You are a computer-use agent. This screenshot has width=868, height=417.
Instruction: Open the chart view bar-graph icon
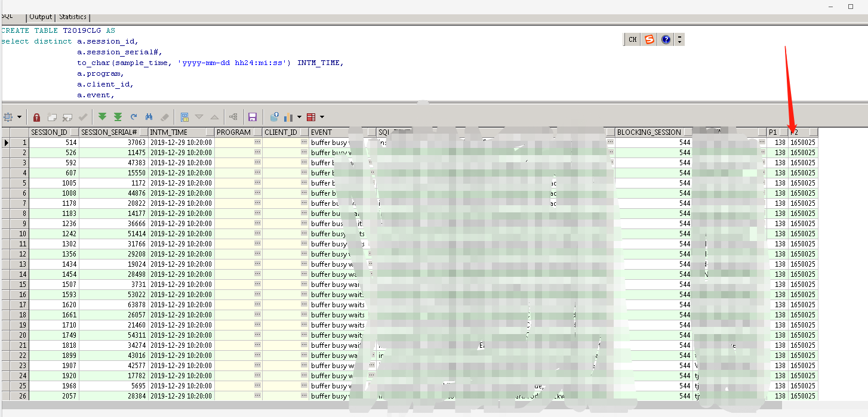[289, 117]
